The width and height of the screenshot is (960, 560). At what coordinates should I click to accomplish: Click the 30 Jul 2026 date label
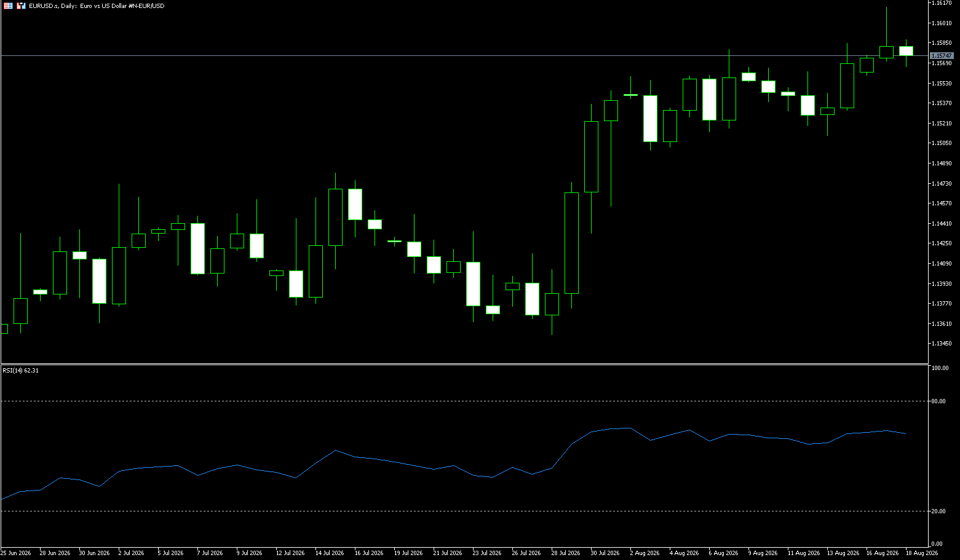coord(605,553)
